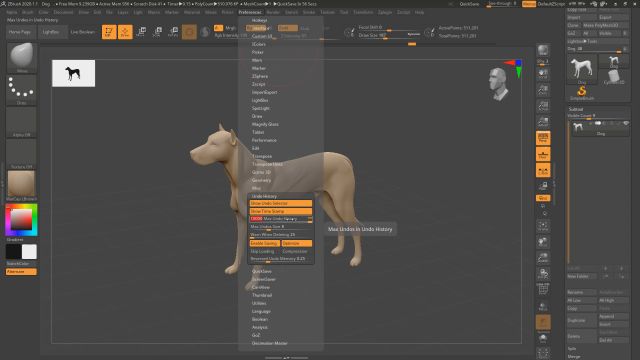Toggle the Enable Saving option
The image size is (640, 360).
(x=264, y=243)
